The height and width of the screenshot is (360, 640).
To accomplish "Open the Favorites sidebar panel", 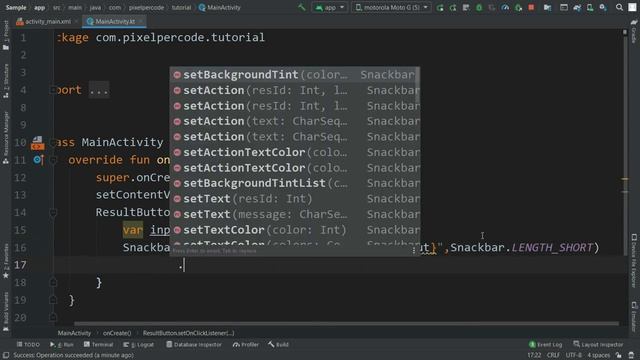I will tap(6, 261).
